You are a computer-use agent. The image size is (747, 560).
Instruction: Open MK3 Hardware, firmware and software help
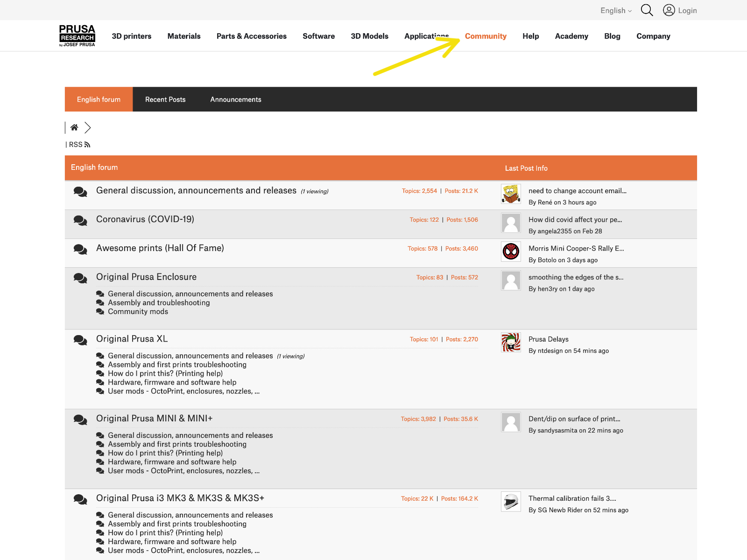click(x=172, y=542)
